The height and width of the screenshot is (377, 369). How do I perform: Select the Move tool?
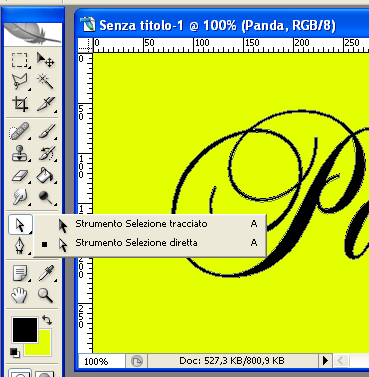(x=45, y=61)
